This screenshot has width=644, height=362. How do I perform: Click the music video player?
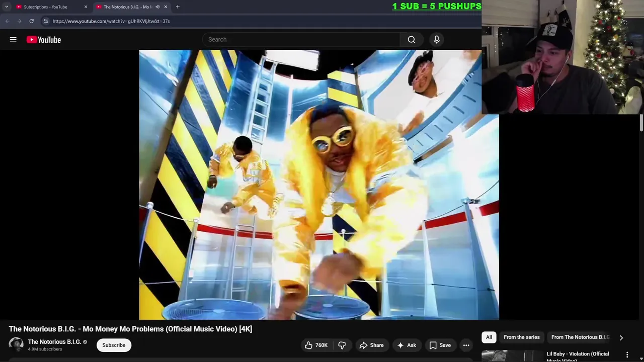[319, 185]
